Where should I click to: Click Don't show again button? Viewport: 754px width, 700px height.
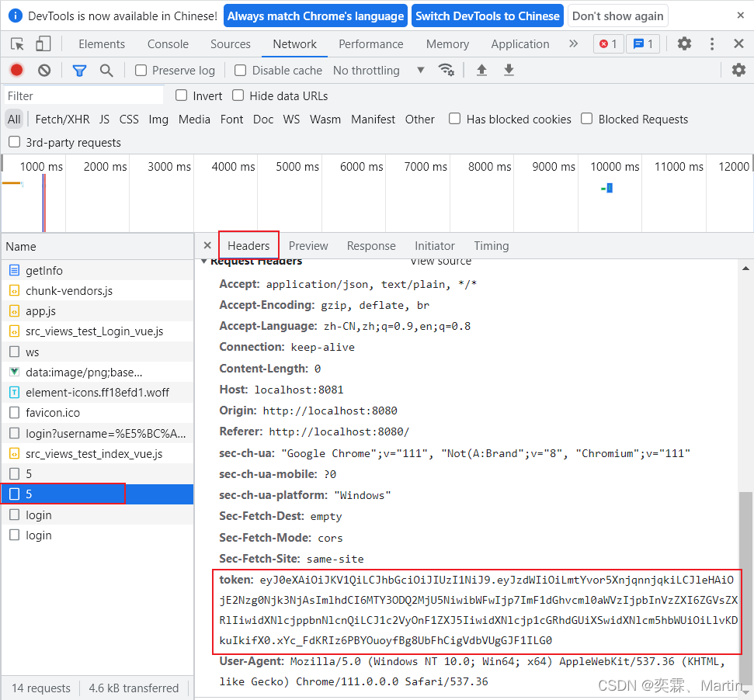coord(618,16)
